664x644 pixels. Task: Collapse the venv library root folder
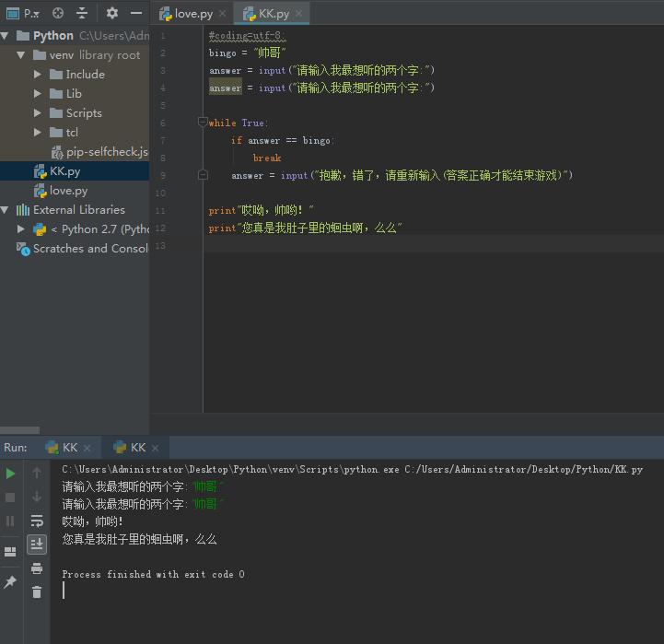(x=20, y=55)
